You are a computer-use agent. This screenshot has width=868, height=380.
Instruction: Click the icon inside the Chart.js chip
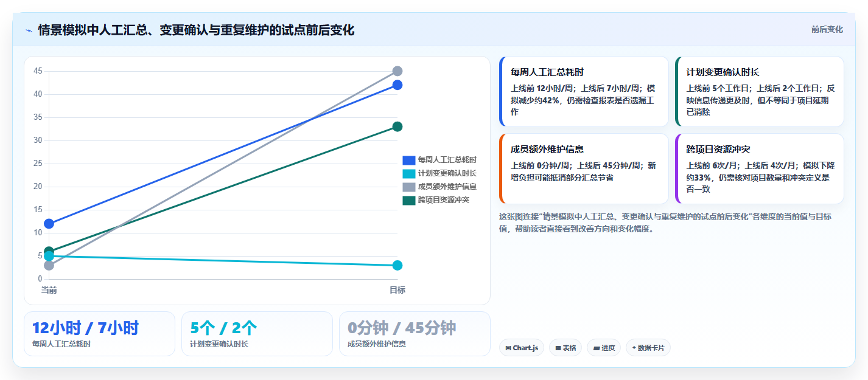pyautogui.click(x=508, y=348)
